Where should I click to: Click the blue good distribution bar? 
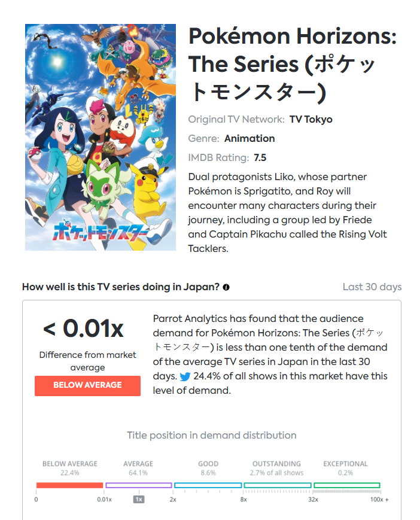click(208, 485)
